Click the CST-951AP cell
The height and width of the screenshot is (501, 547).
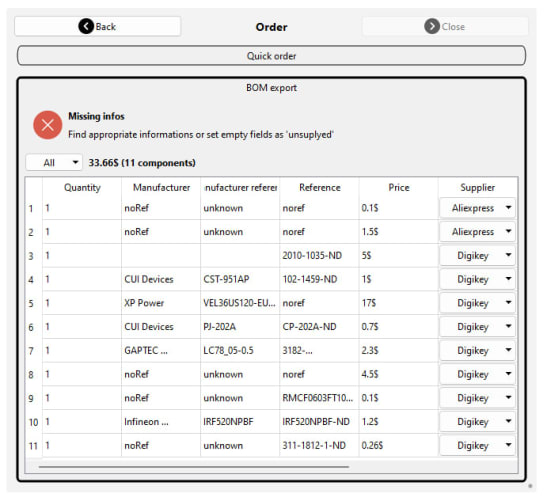click(x=240, y=279)
